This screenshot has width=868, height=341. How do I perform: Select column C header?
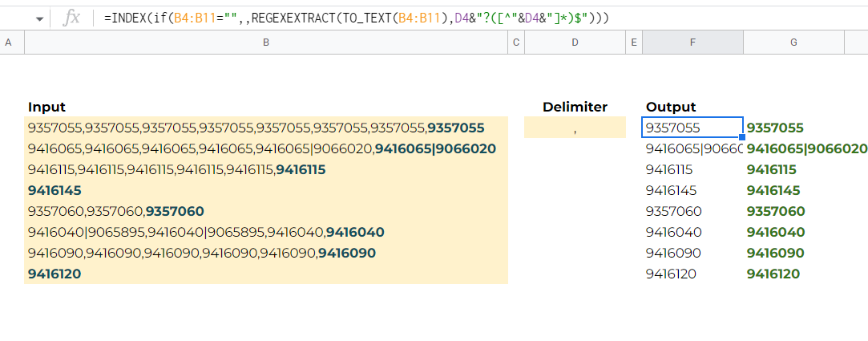[x=516, y=43]
